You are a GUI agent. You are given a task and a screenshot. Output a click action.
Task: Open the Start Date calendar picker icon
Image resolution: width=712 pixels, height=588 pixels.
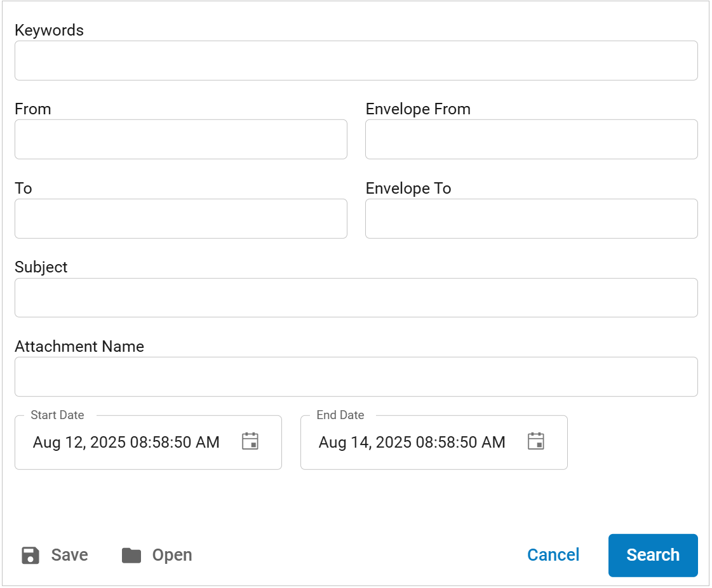(250, 441)
